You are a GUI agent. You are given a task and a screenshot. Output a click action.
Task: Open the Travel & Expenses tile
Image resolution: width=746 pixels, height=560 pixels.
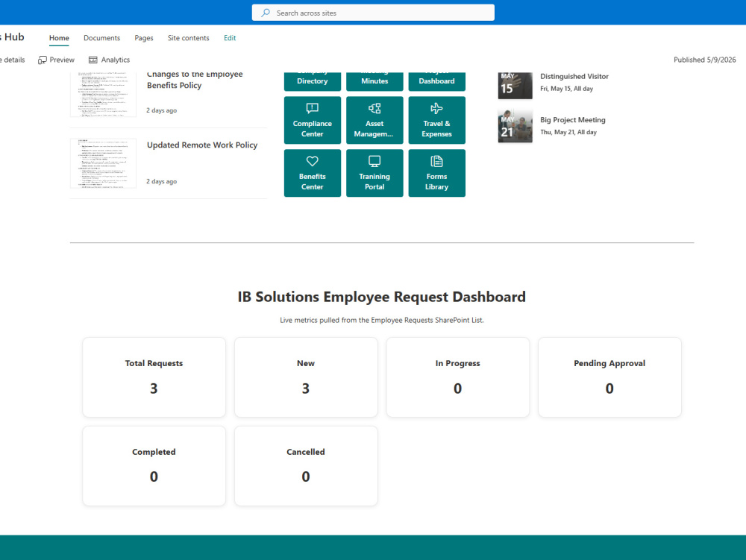(436, 120)
